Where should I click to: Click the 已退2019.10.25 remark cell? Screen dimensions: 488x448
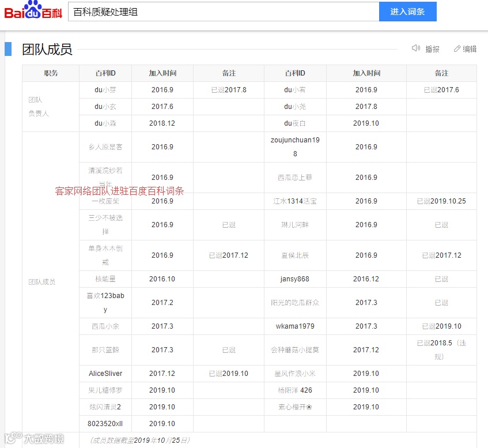(441, 201)
